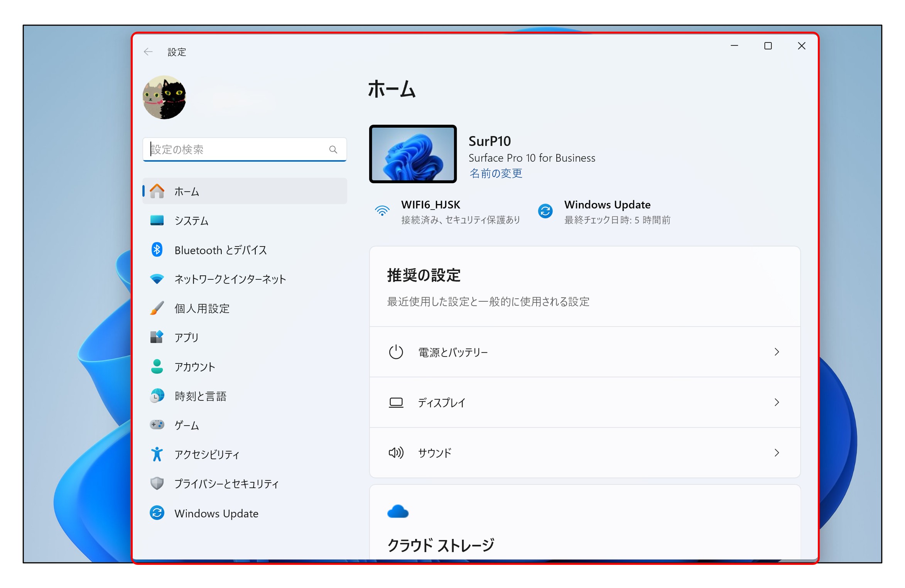Expand the 電源とバッテリー row chevron
Image resolution: width=905 pixels, height=588 pixels.
point(777,352)
